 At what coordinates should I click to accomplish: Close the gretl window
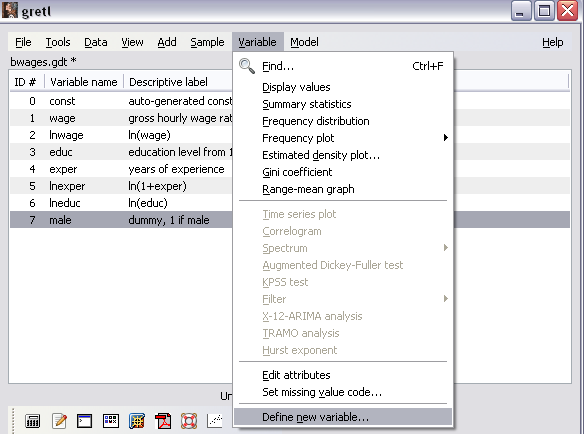pos(567,10)
